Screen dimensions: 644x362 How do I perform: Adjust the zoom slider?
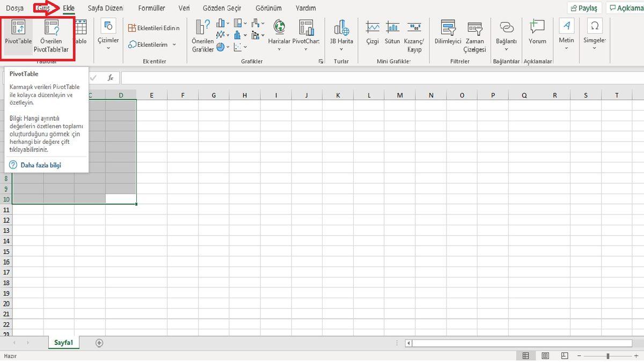608,355
